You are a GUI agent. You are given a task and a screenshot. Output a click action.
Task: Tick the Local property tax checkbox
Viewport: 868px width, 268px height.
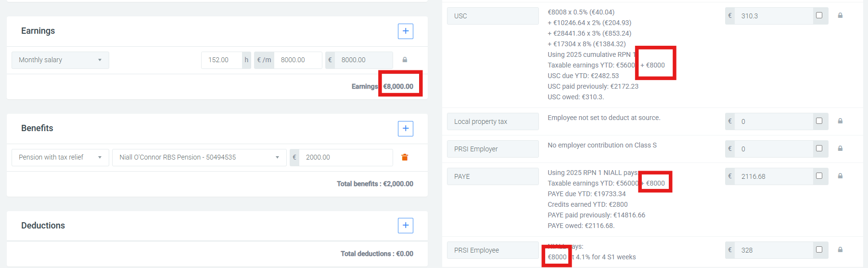pos(819,121)
